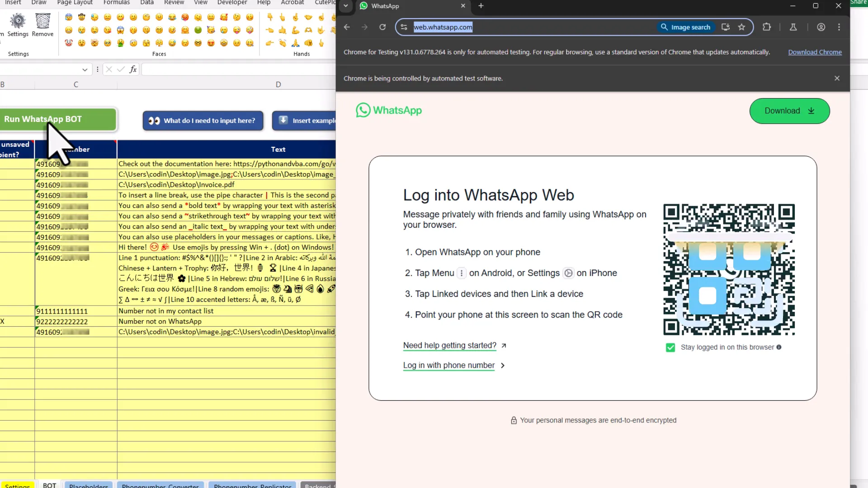This screenshot has width=868, height=488.
Task: Click the formula bar cancel X icon
Action: [x=109, y=69]
